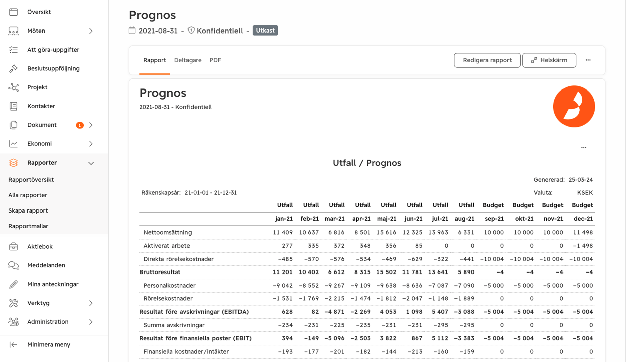This screenshot has width=644, height=362.
Task: Switch to the Deltagare tab
Action: (187, 60)
